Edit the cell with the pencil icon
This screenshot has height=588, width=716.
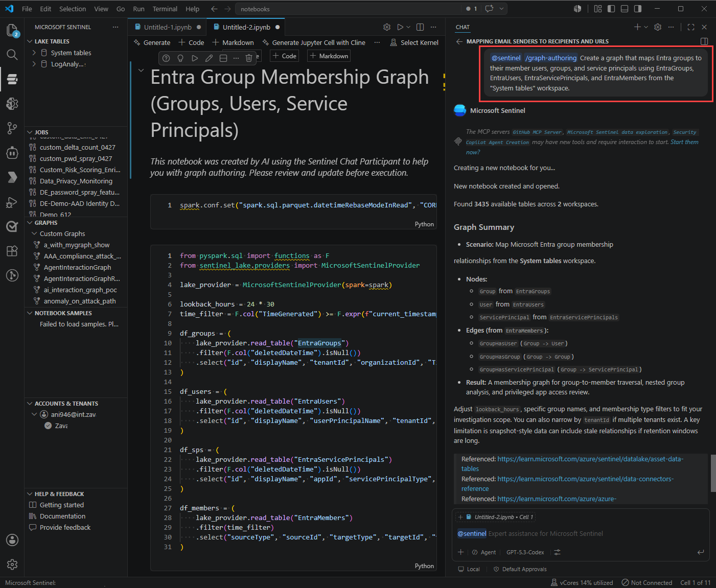(x=209, y=58)
